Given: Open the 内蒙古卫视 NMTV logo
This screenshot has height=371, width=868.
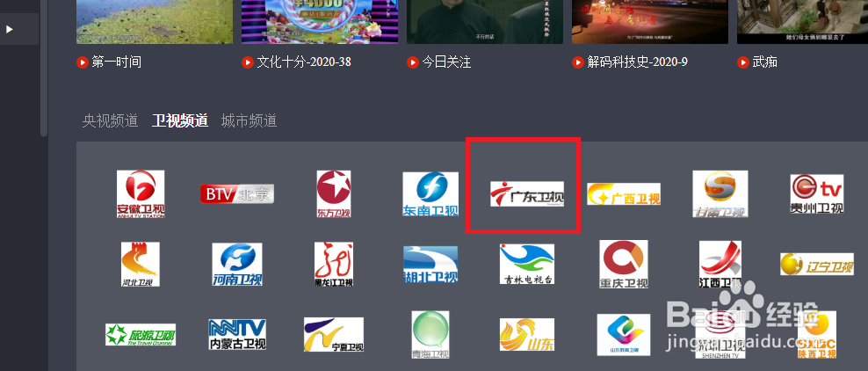Looking at the screenshot, I should click(x=237, y=334).
